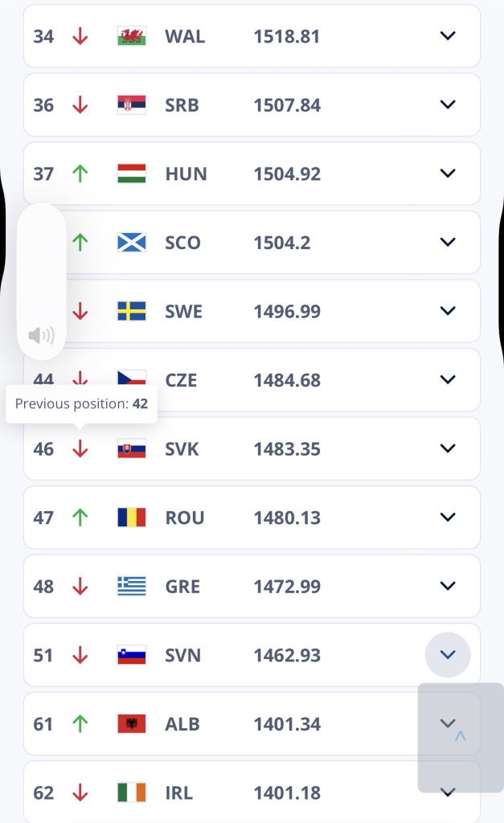Click the speaker volume icon
The height and width of the screenshot is (823, 504).
tap(42, 335)
